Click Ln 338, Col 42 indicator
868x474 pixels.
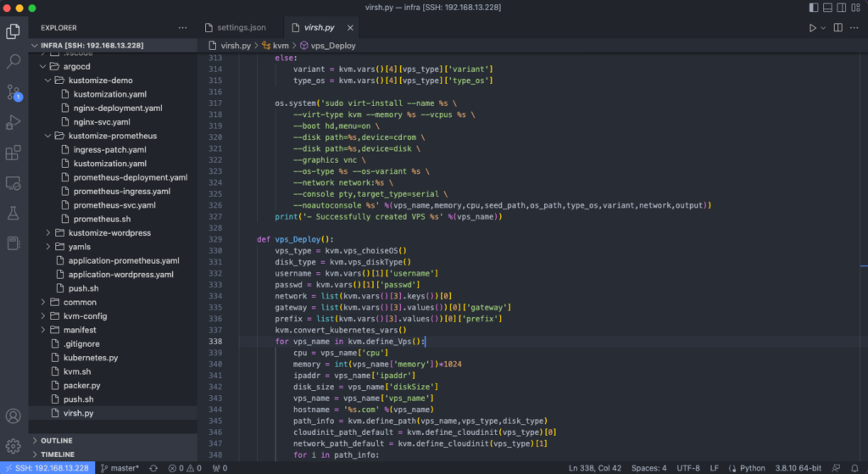point(594,468)
